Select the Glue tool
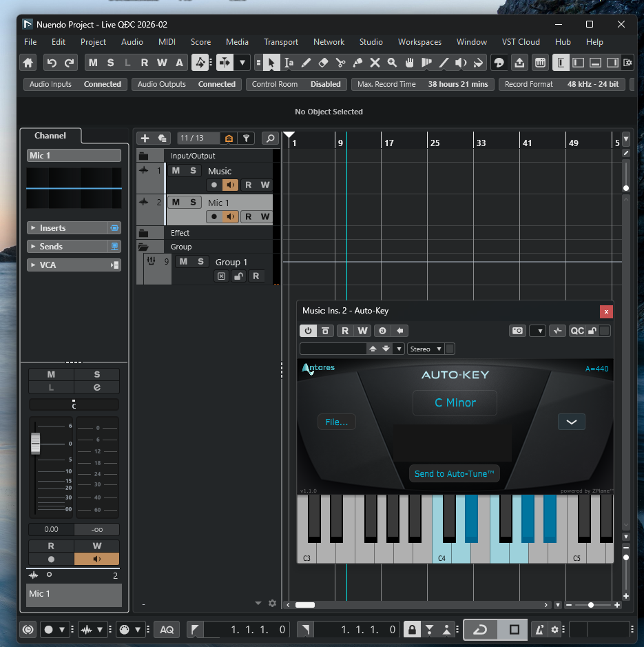Viewport: 644px width, 647px height. 357,63
